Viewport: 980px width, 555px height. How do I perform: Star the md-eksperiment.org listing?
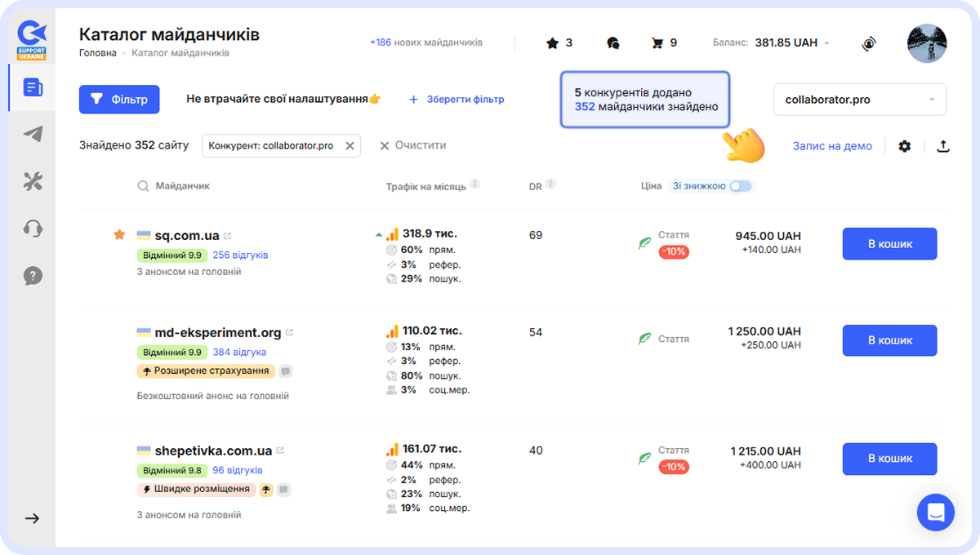119,331
